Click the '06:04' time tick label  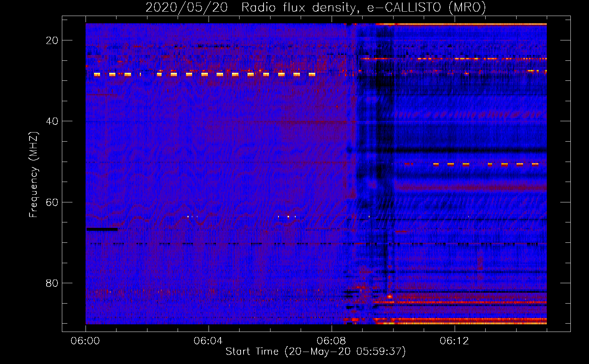pos(208,341)
